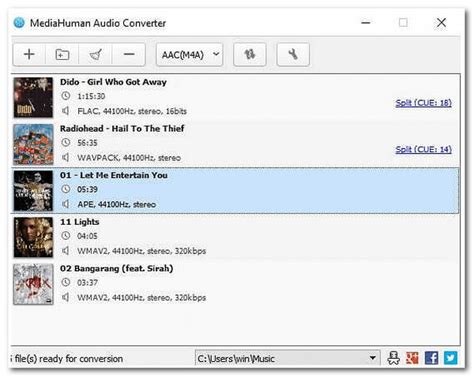Click the Bangarang Skrillex cover thumbnail
The width and height of the screenshot is (474, 377).
[x=33, y=284]
